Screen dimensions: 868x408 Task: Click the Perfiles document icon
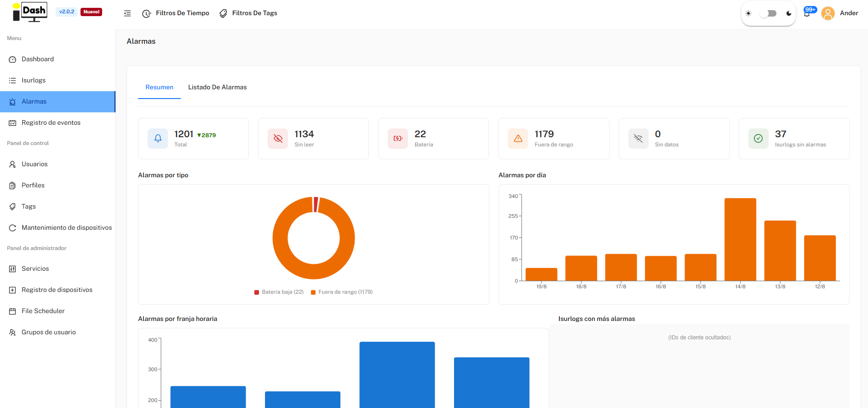click(12, 186)
